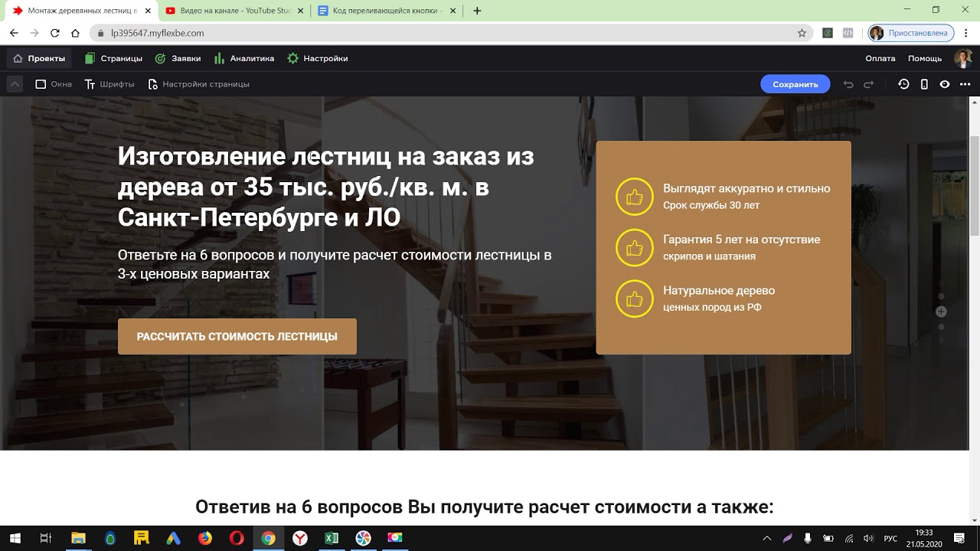The image size is (980, 551).
Task: Click the undo arrow in editor toolbar
Action: point(848,84)
